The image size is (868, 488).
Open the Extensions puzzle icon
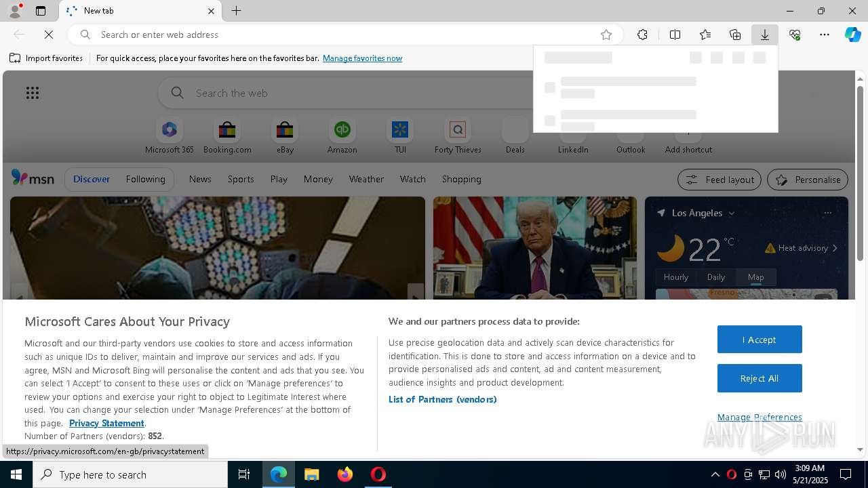pos(642,35)
